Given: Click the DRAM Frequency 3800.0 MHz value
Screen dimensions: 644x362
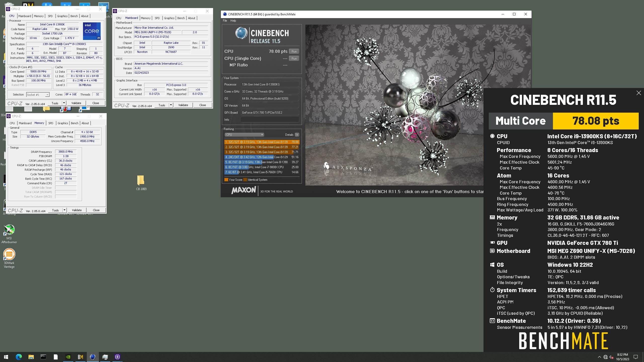Looking at the screenshot, I should click(x=66, y=152).
